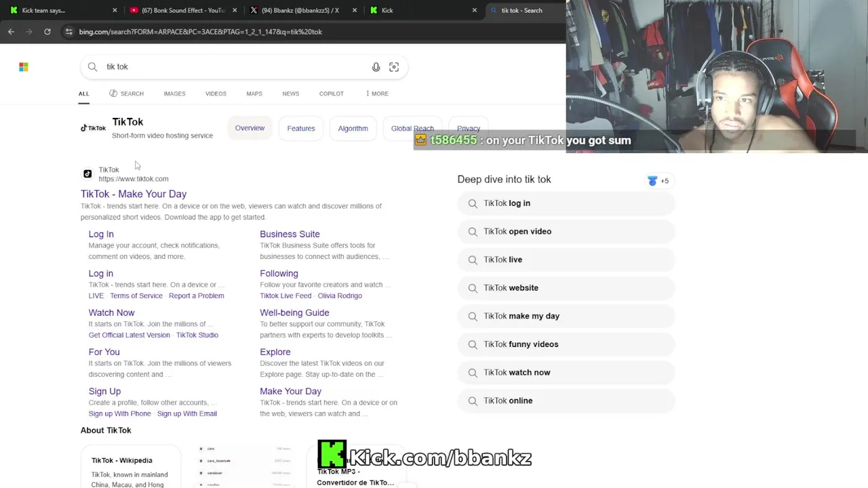868x488 pixels.
Task: Open the NEWS tab
Action: (291, 94)
